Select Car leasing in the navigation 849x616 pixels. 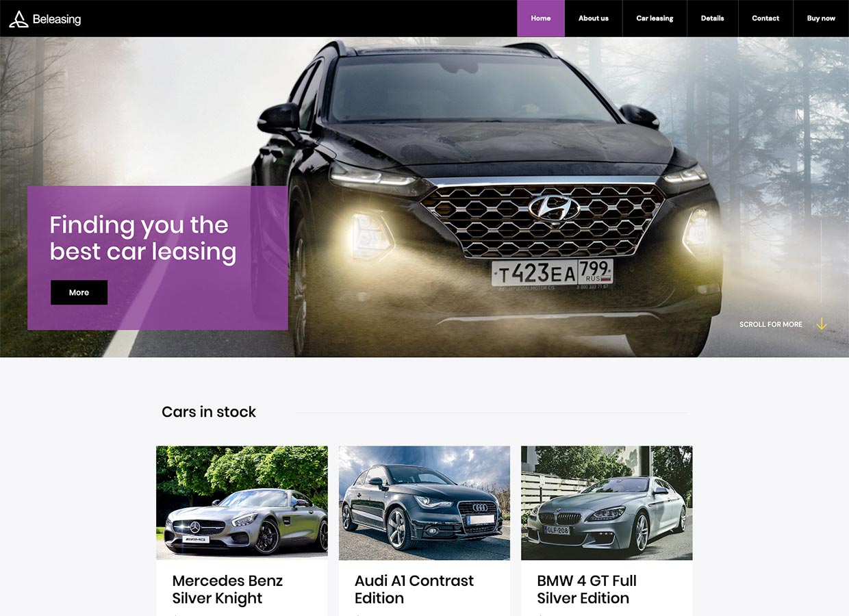(x=655, y=18)
